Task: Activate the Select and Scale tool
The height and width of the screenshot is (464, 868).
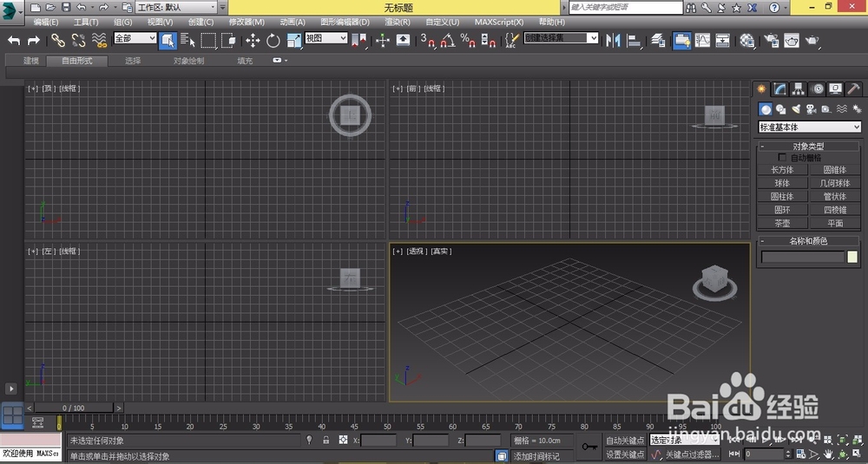Action: click(294, 40)
